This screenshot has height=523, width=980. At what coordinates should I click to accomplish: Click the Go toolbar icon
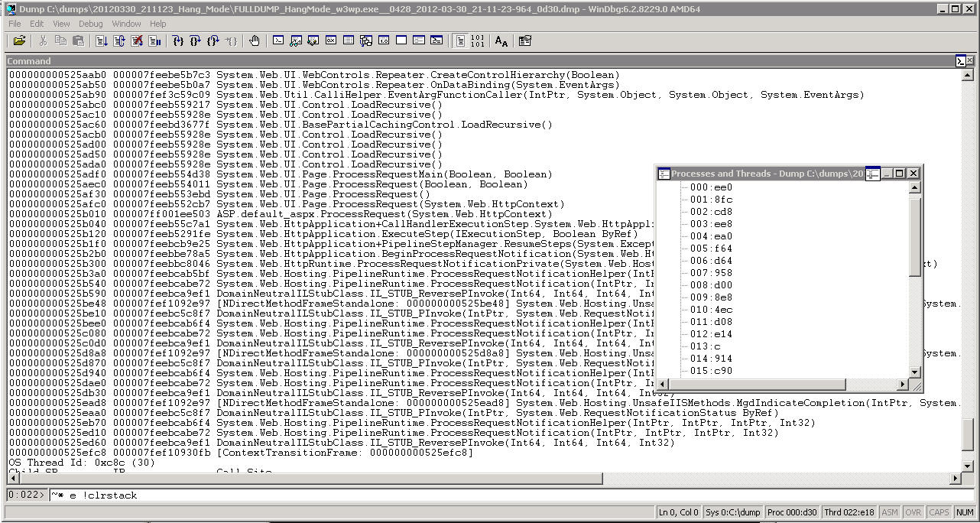pyautogui.click(x=102, y=41)
